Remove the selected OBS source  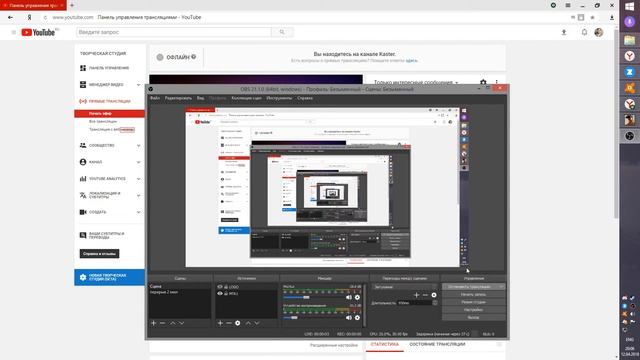pyautogui.click(x=229, y=323)
